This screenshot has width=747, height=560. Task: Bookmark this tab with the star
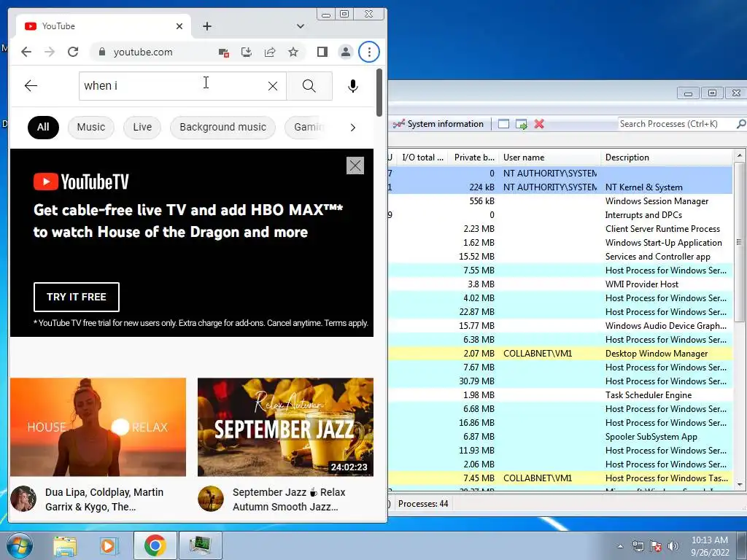coord(293,52)
